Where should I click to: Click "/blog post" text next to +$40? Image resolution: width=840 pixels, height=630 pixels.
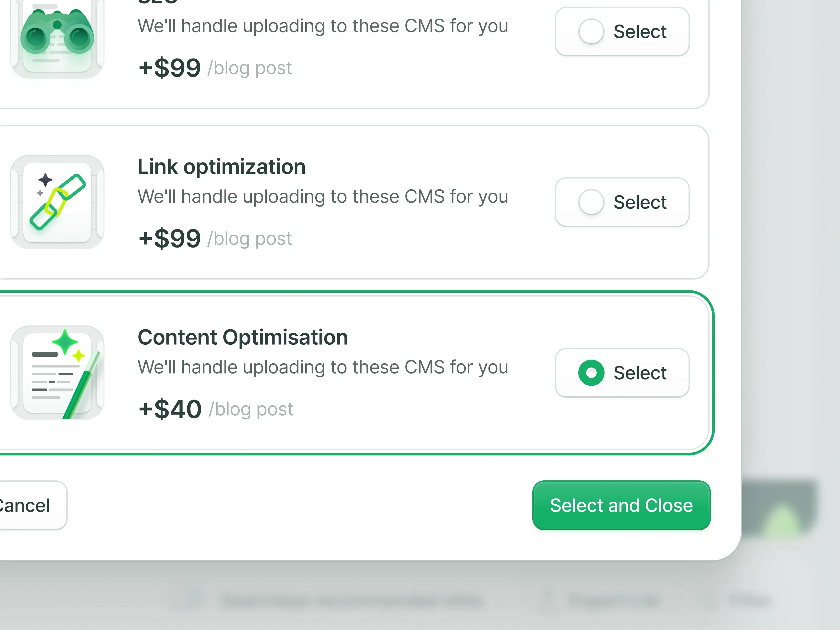(x=251, y=409)
